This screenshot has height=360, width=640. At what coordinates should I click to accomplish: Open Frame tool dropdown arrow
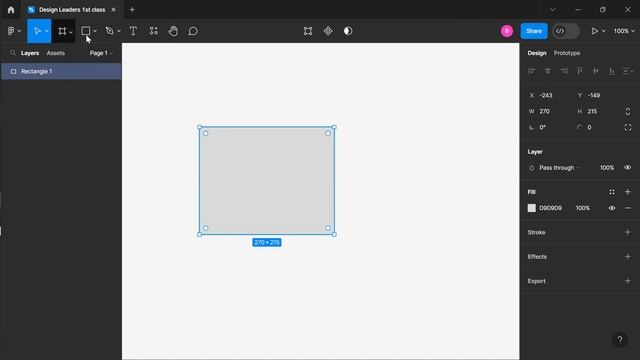point(71,32)
